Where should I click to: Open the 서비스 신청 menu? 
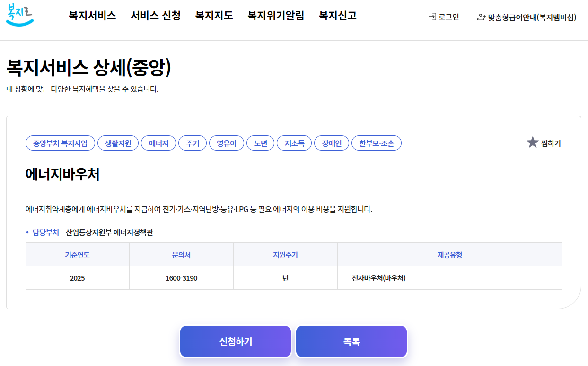(156, 16)
